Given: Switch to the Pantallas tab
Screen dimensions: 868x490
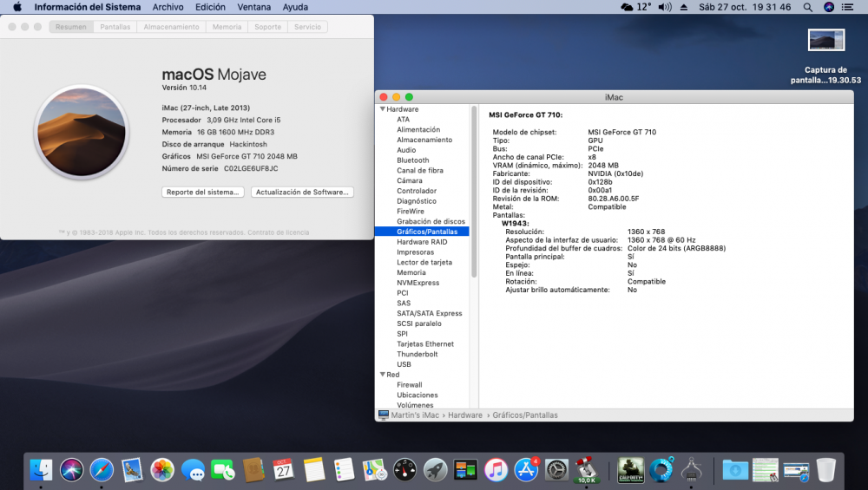Looking at the screenshot, I should tap(115, 27).
